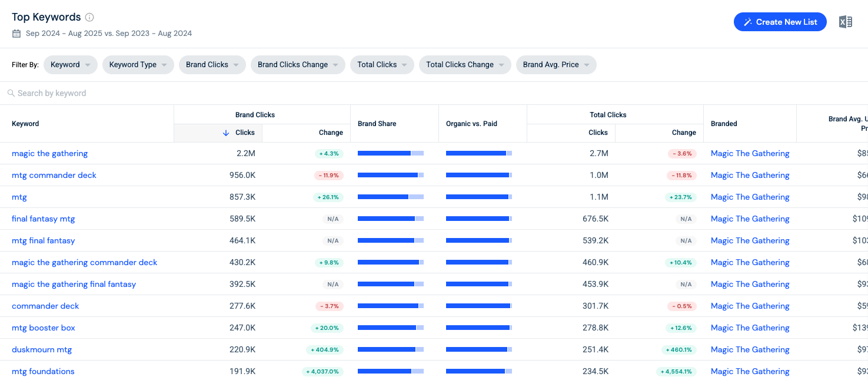Click the search magnifier icon
The height and width of the screenshot is (380, 868).
[x=11, y=93]
